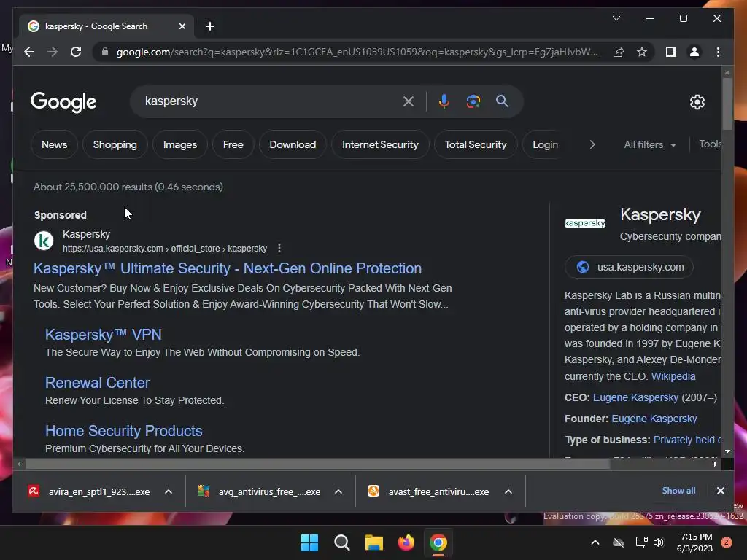Click the Kaspersky K favicon in the ad
Screen dimensions: 747x560
[44, 241]
